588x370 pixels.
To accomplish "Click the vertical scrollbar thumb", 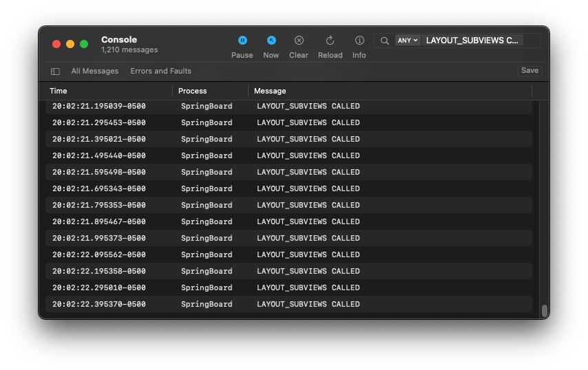I will pyautogui.click(x=545, y=310).
